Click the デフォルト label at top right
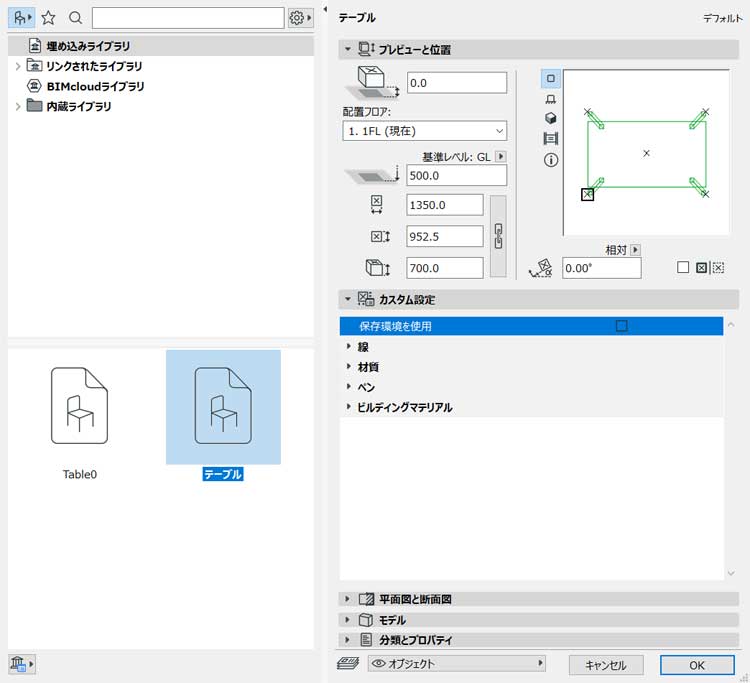 tap(722, 18)
